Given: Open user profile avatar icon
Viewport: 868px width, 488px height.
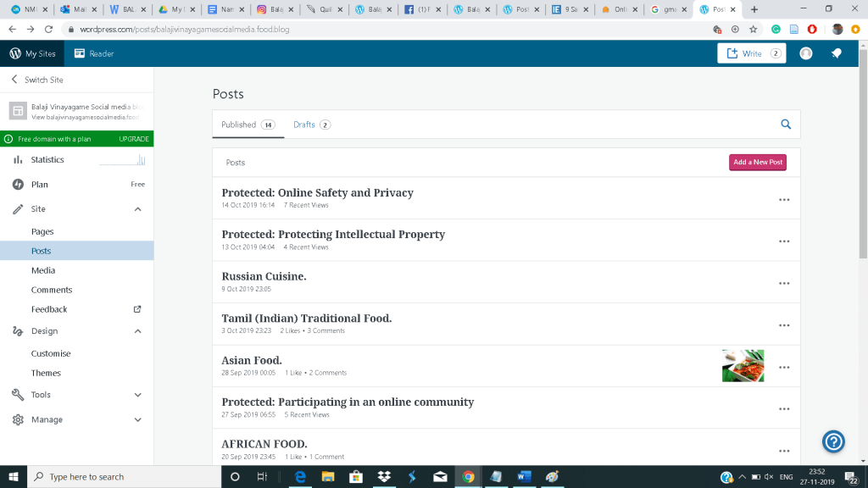Looking at the screenshot, I should [806, 53].
